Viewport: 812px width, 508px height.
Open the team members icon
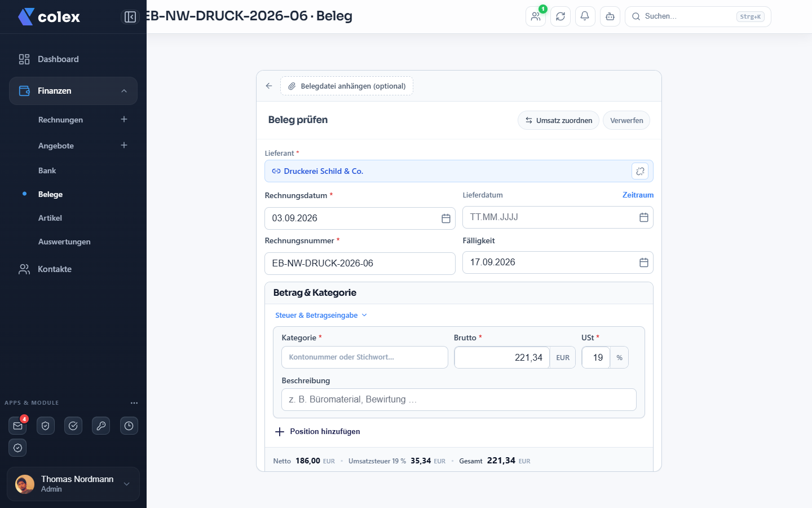(536, 16)
